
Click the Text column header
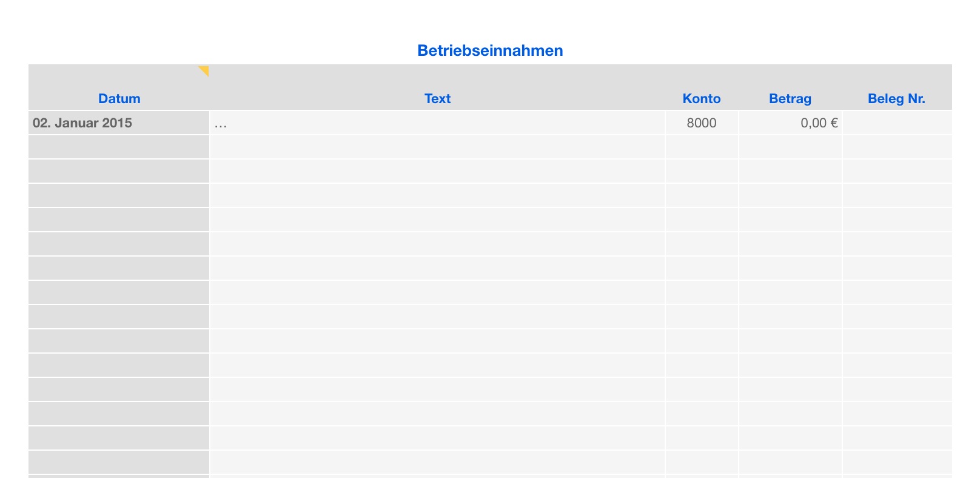click(x=437, y=98)
